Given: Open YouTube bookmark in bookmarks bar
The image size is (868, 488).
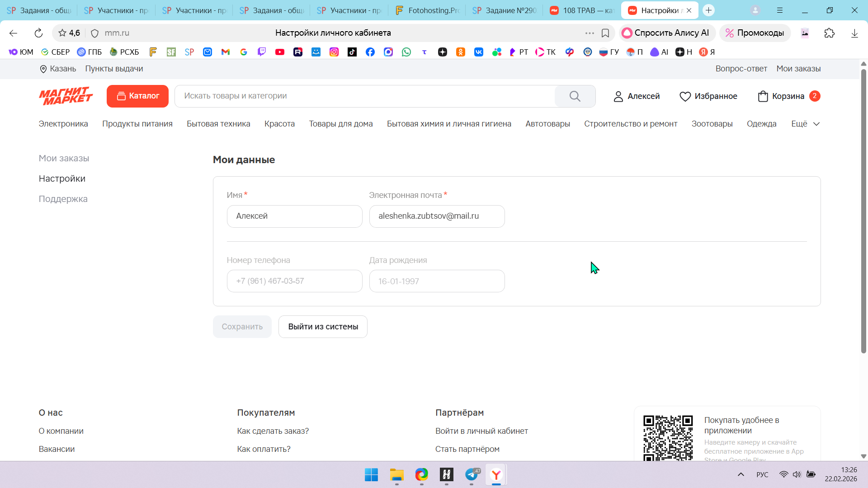Looking at the screenshot, I should tap(280, 52).
